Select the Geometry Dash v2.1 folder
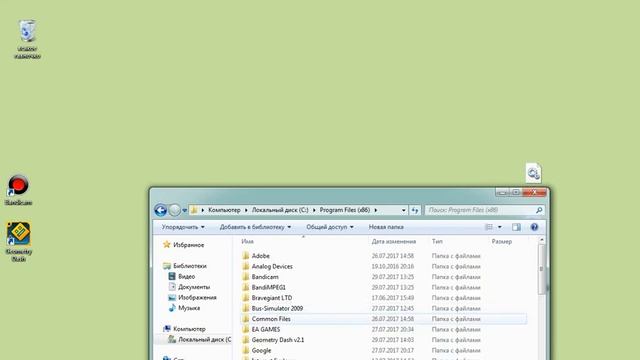This screenshot has width=640, height=360. coord(278,340)
